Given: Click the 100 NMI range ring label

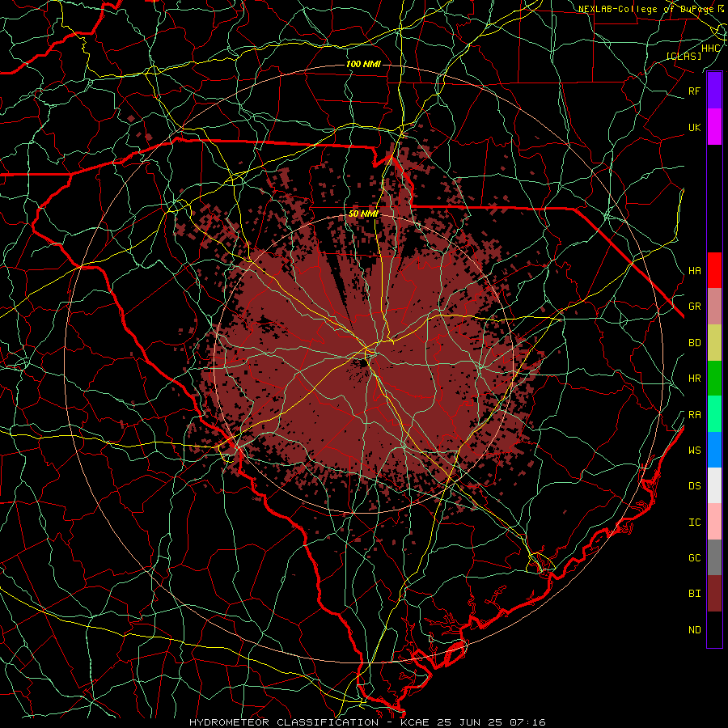Looking at the screenshot, I should [363, 64].
